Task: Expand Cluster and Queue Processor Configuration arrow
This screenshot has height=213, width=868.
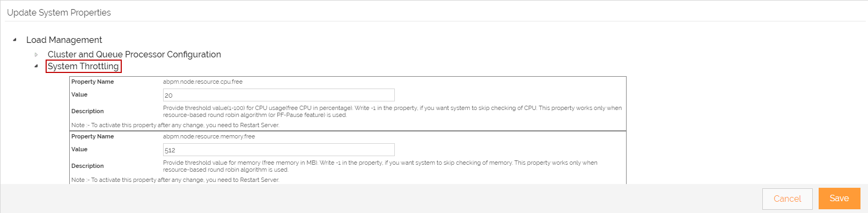Action: point(36,54)
